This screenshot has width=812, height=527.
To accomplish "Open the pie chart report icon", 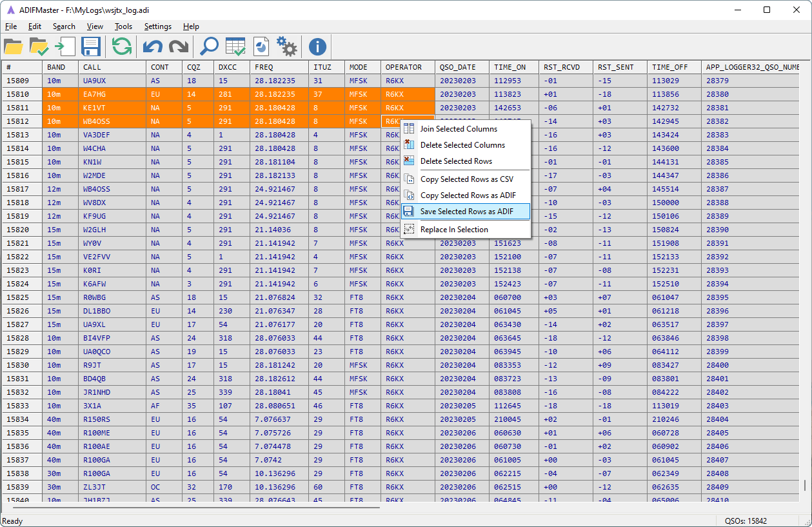I will click(261, 46).
